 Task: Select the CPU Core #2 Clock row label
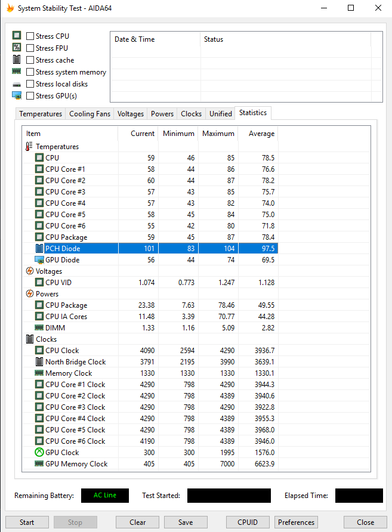[x=75, y=395]
